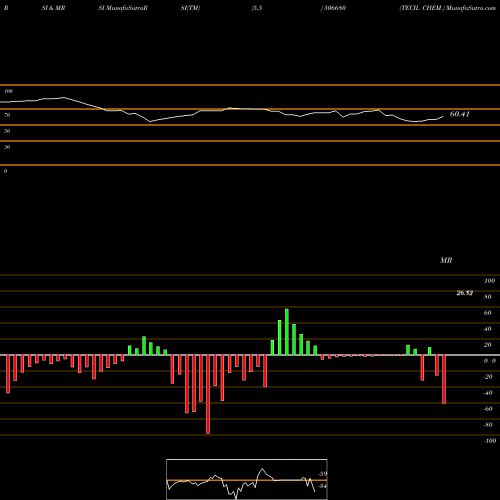This screenshot has width=500, height=500.
Task: Click the 306680 code in header
Action: click(x=335, y=8)
